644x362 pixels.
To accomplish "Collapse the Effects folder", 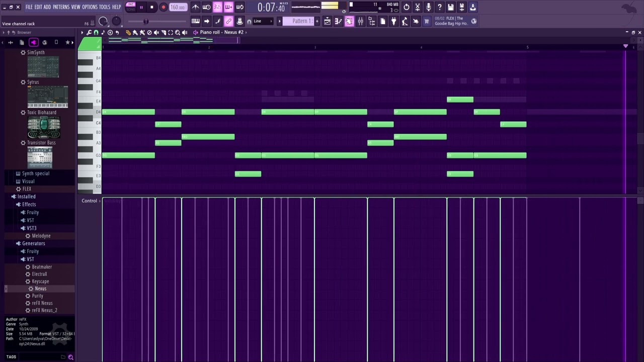I will [29, 205].
